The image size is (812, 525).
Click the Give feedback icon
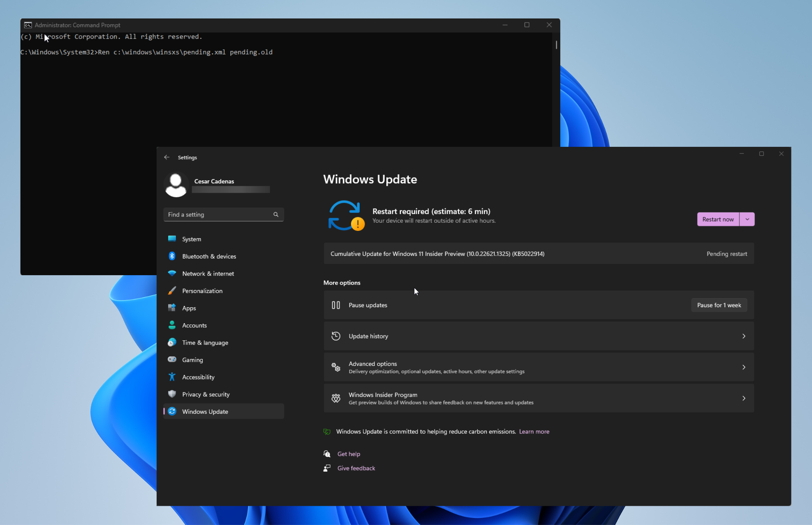click(x=327, y=468)
